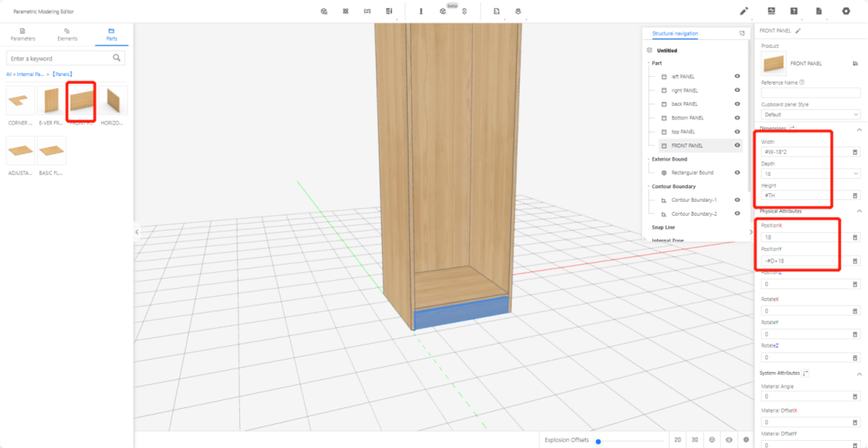This screenshot has height=448, width=868.
Task: Click the pop-out icon in Structural navigation
Action: click(x=742, y=34)
